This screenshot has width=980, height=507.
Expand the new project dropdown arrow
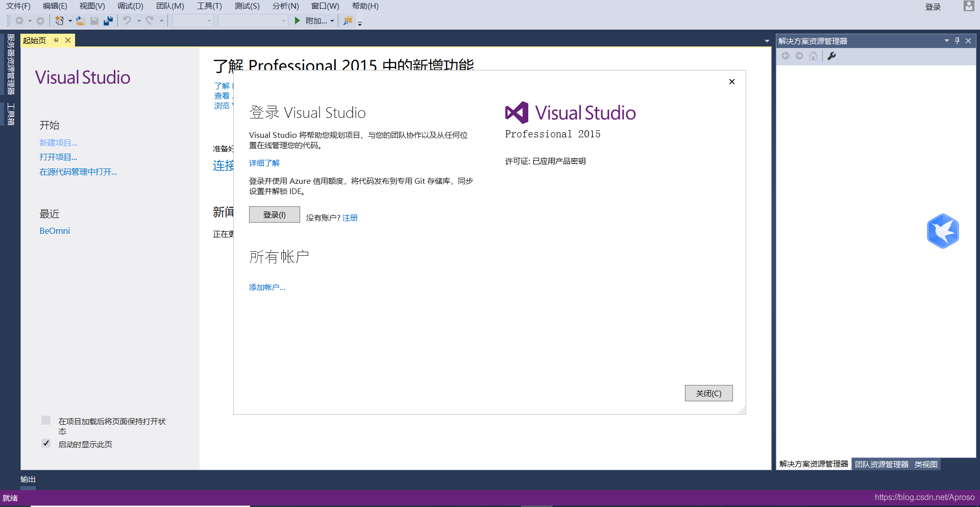click(x=70, y=21)
